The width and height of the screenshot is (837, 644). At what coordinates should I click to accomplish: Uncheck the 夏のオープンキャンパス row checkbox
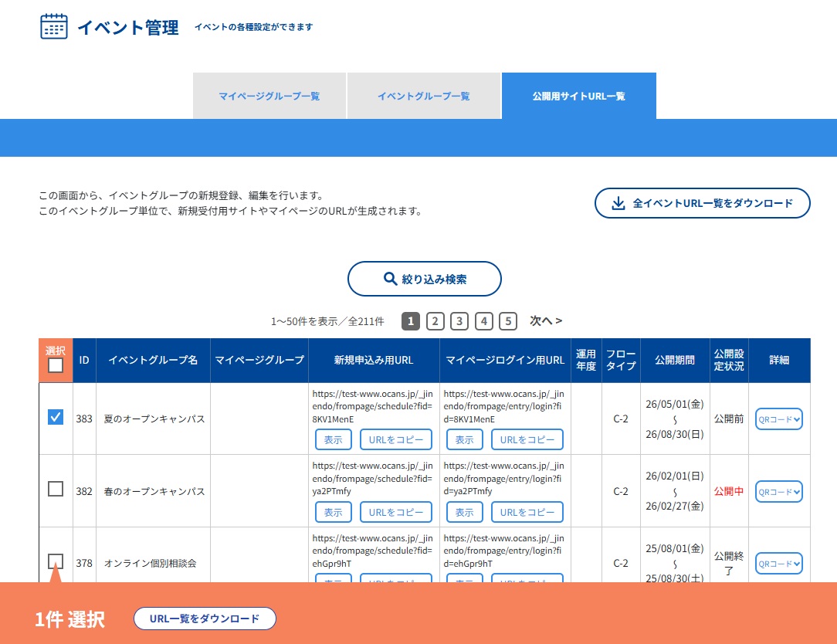[56, 417]
